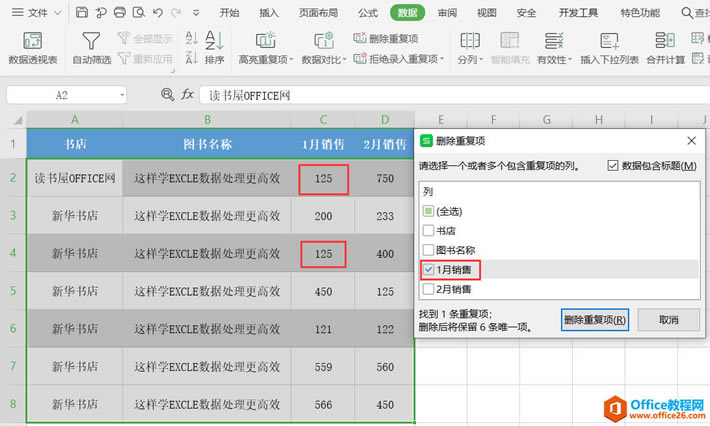Click the Redo arrow icon

[176, 13]
